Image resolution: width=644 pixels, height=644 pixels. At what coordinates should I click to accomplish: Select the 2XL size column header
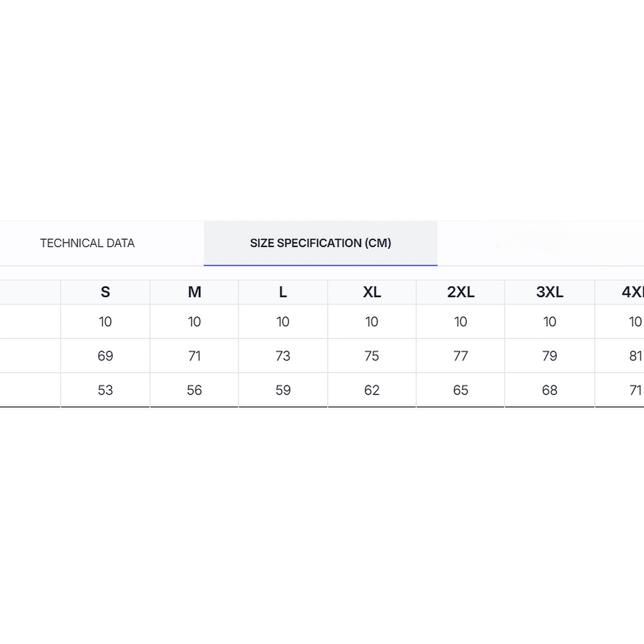[x=460, y=292]
